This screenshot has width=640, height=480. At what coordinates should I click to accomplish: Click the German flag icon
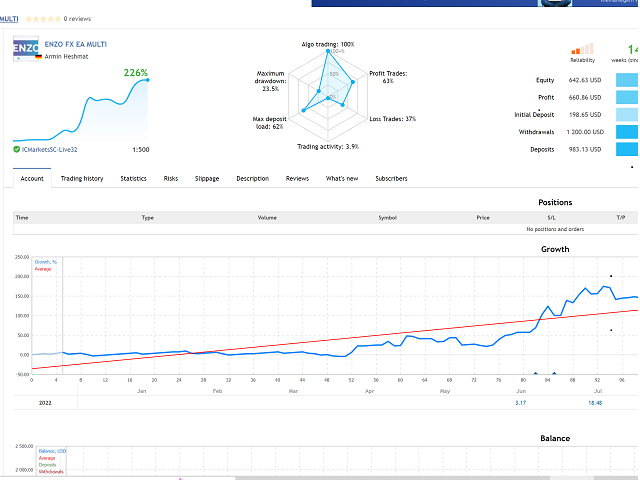(39, 57)
